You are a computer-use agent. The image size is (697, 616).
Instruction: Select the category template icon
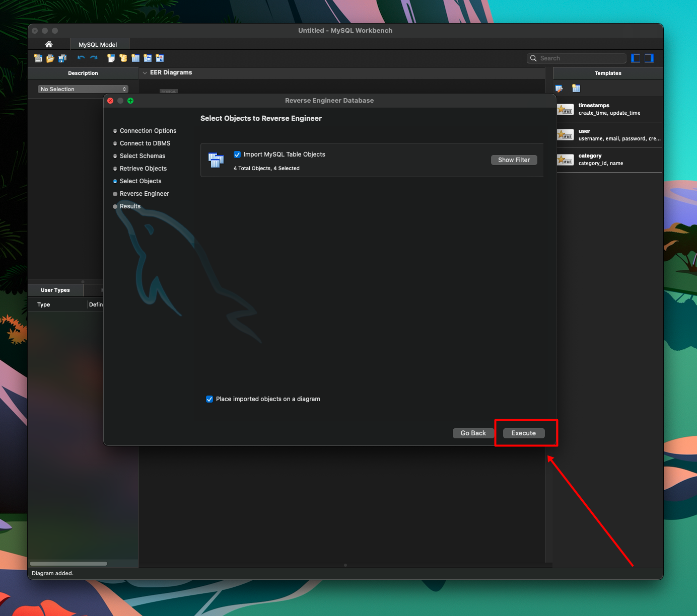tap(565, 160)
